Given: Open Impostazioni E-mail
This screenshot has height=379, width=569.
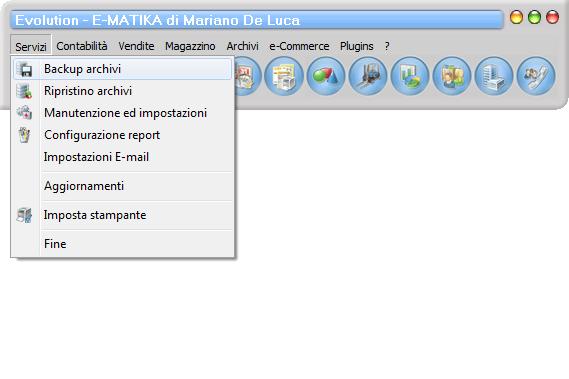Looking at the screenshot, I should (x=122, y=157).
